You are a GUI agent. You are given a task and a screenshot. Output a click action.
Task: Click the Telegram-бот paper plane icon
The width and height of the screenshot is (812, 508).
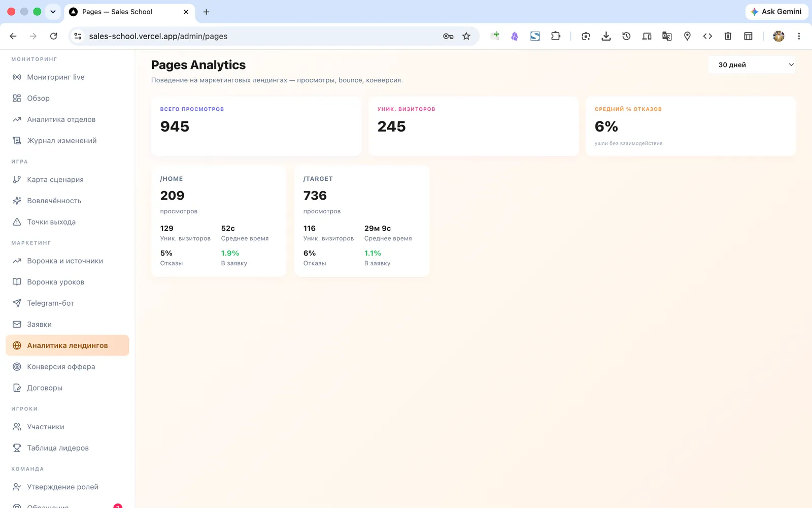coord(17,303)
